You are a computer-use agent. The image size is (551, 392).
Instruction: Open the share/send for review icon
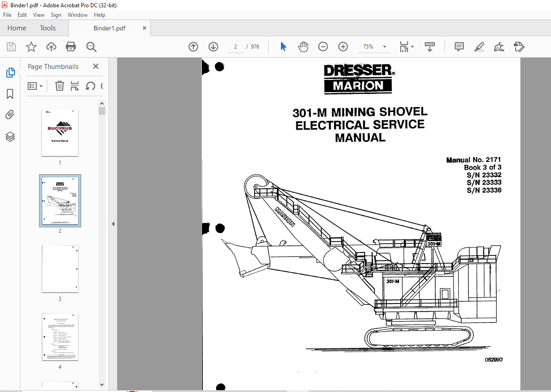tap(519, 47)
